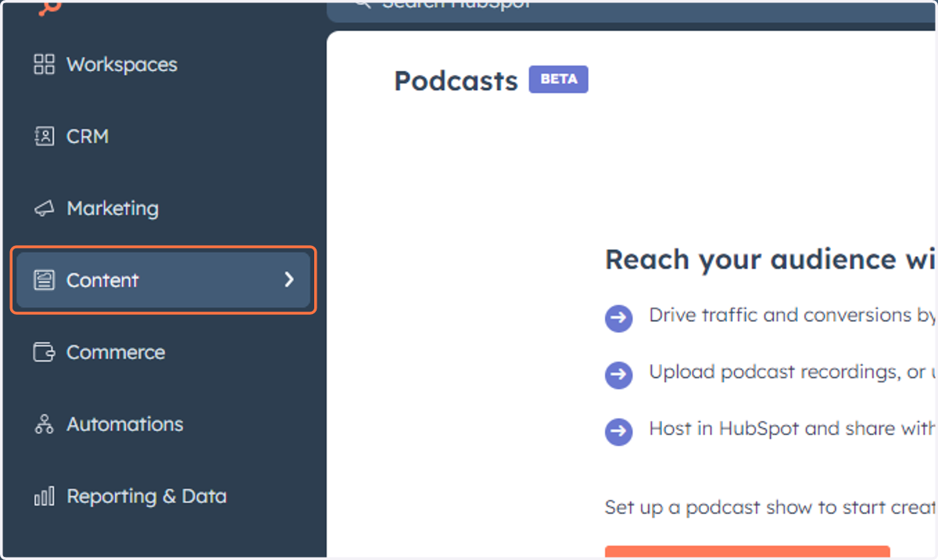Click the Marketing megaphone icon

(x=45, y=209)
